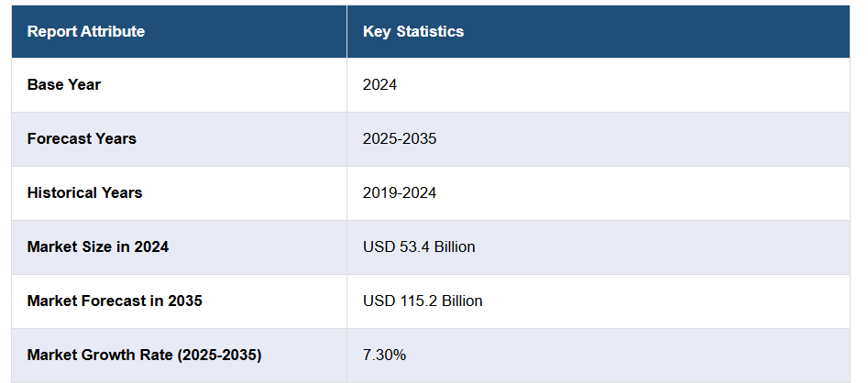Viewport: 868px width, 383px height.
Task: Click the Base Year value 2024
Action: [379, 84]
